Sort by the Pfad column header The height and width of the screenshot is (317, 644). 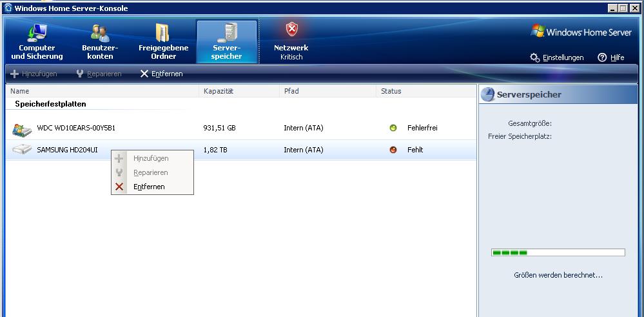tap(327, 91)
